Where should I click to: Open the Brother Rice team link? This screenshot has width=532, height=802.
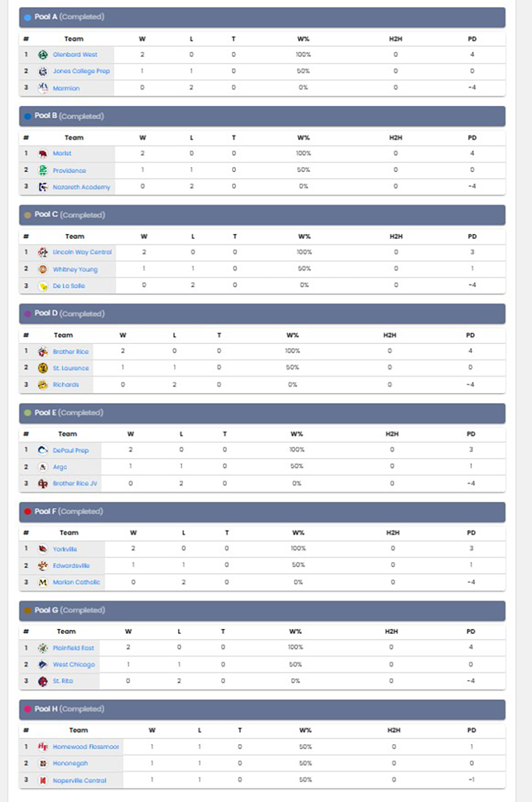pos(71,352)
